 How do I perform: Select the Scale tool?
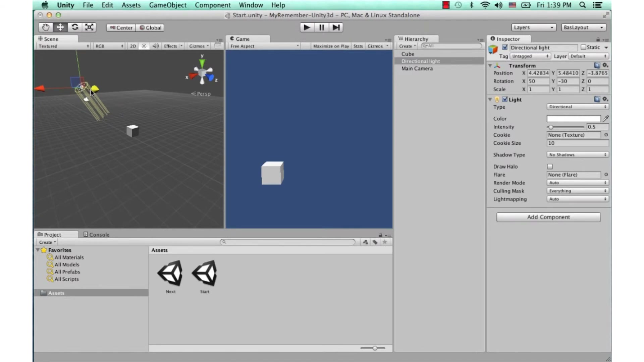(89, 27)
